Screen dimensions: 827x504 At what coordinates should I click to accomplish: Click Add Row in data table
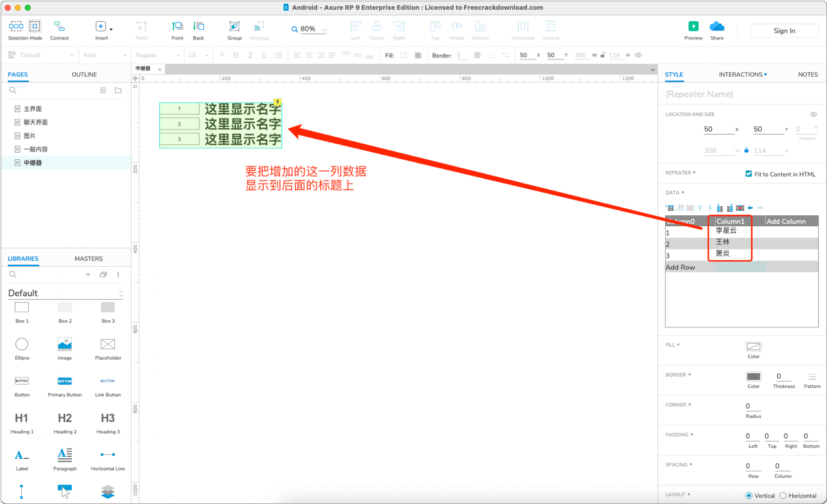[x=680, y=267]
